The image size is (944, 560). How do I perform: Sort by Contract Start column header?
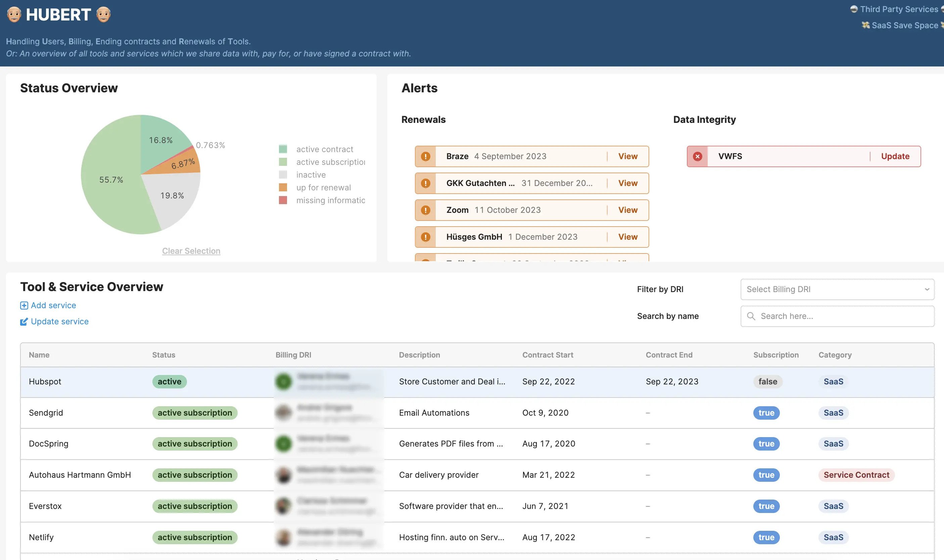tap(548, 355)
